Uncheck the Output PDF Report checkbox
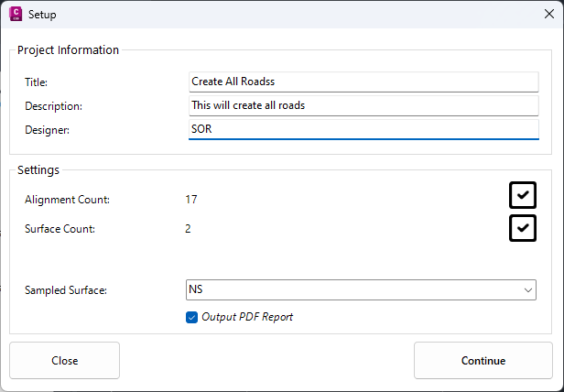Screen dimensions: 564x392 click(191, 317)
